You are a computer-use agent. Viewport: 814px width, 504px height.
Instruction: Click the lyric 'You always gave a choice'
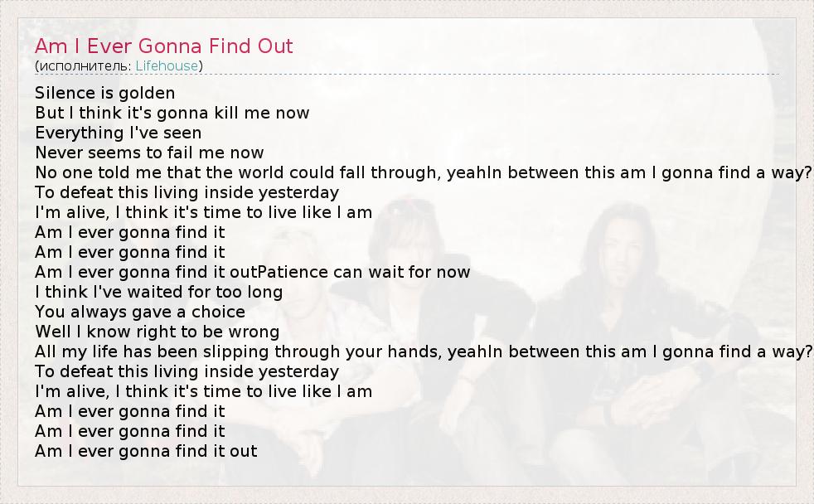point(140,312)
